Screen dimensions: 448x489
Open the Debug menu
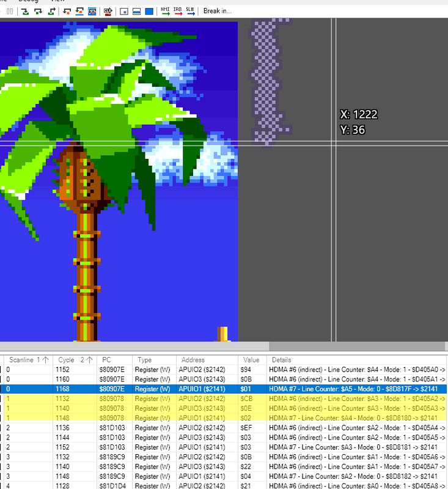29,1
